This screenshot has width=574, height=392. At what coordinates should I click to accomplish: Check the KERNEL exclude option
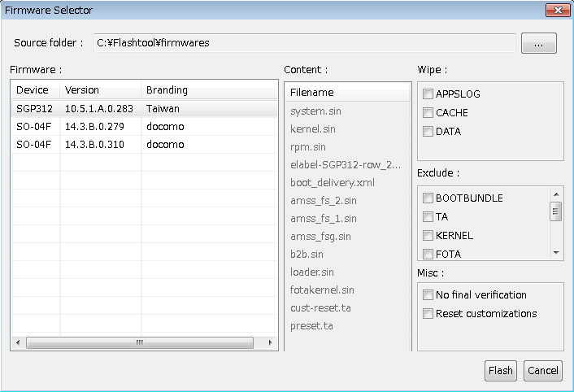pyautogui.click(x=428, y=235)
